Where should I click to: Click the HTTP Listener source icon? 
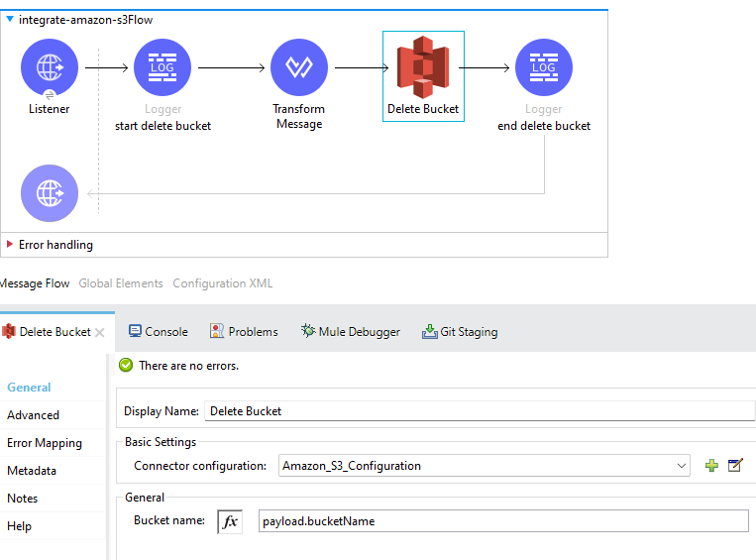coord(49,67)
